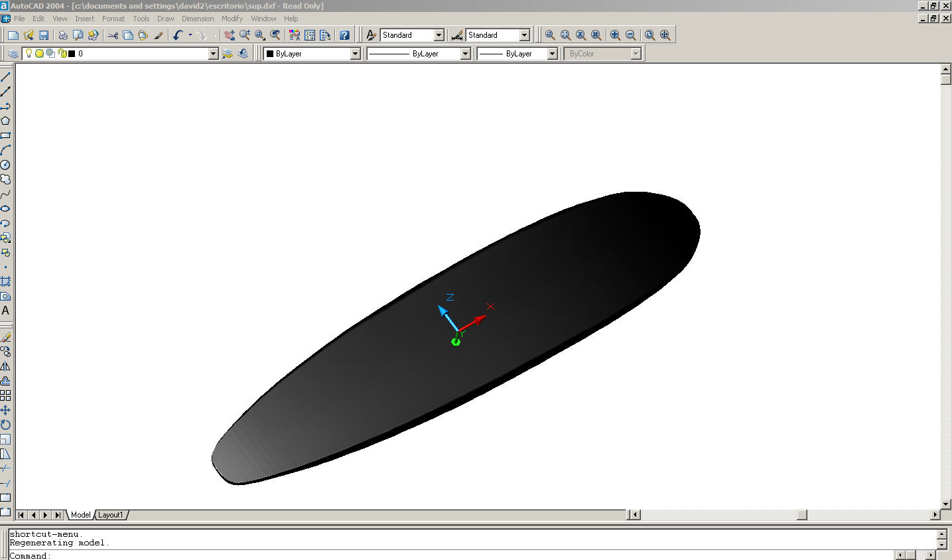Undo the last action
Screen dimensions: 952x560
178,35
